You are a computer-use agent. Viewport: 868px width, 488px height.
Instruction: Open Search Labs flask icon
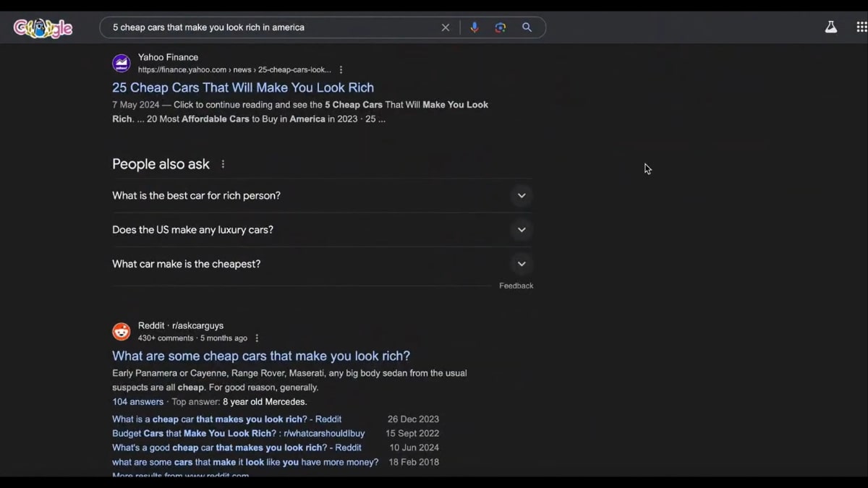point(831,27)
